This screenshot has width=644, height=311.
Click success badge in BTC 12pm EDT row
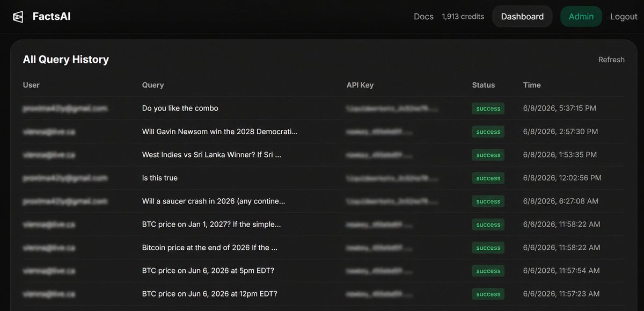pos(488,294)
